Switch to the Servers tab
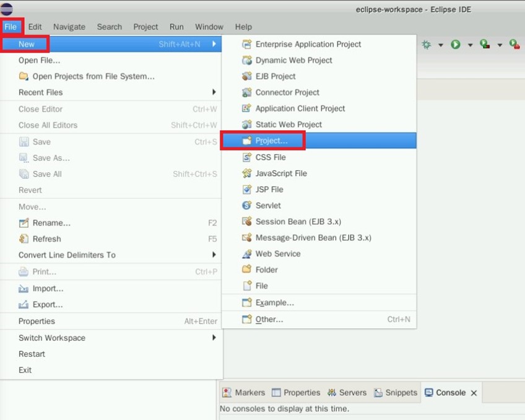 pos(347,393)
